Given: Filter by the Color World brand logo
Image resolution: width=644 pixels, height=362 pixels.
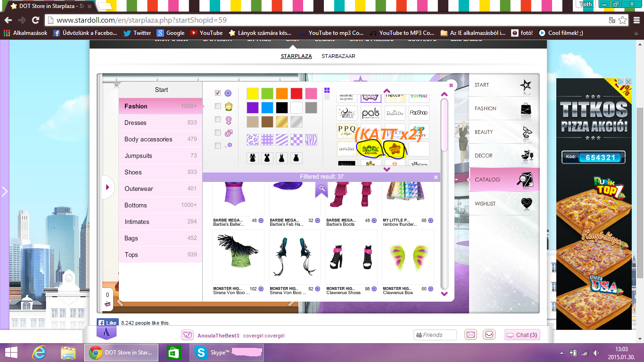Looking at the screenshot, I should 347,113.
